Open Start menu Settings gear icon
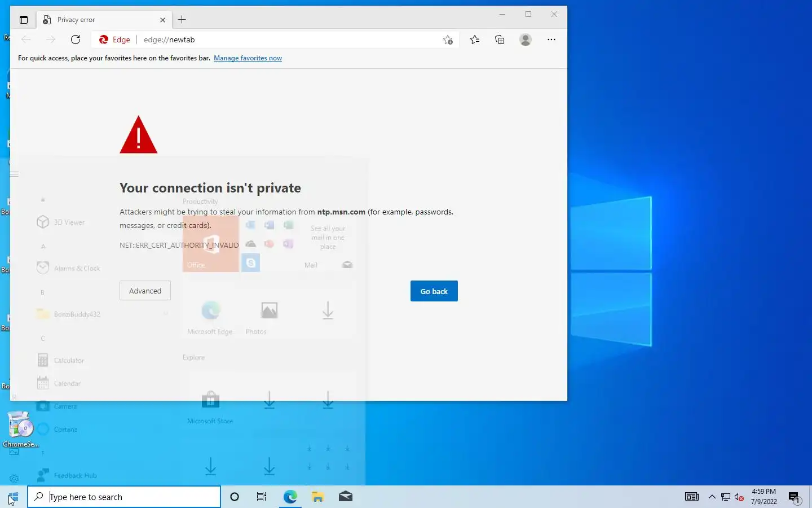The height and width of the screenshot is (508, 812). (14, 479)
